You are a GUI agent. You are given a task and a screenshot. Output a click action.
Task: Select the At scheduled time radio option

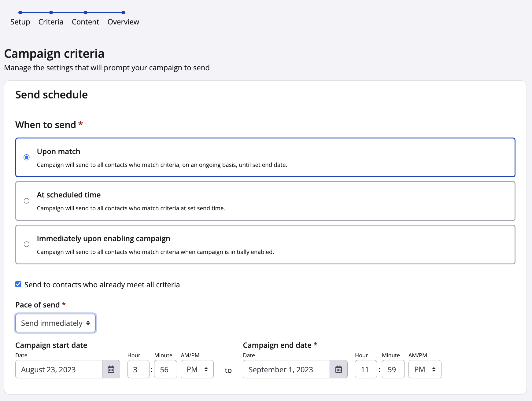click(x=27, y=201)
